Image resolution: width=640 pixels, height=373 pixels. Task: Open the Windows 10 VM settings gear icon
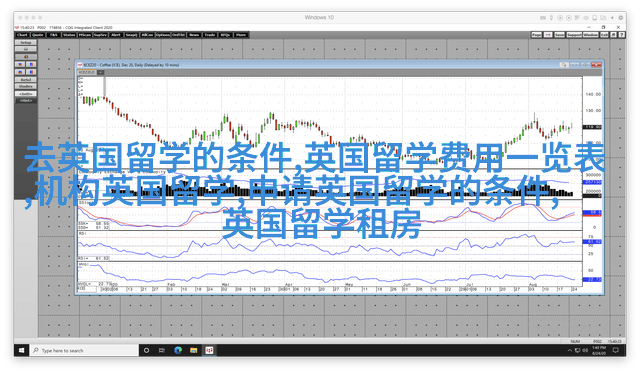pos(620,18)
